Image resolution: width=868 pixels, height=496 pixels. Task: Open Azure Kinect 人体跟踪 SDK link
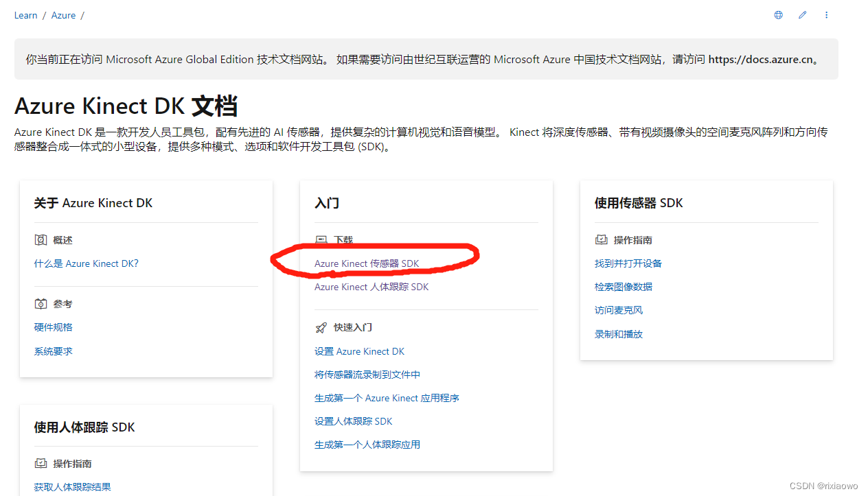(x=372, y=287)
